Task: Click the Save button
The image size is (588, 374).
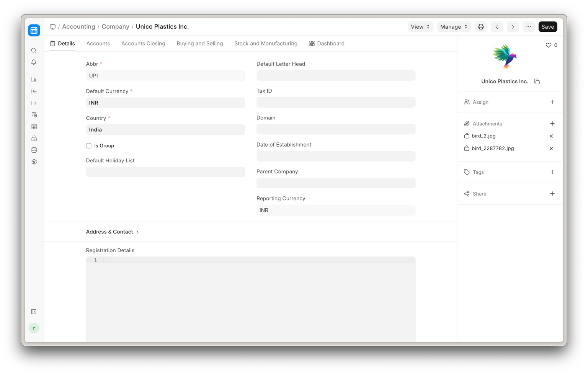Action: click(x=547, y=27)
